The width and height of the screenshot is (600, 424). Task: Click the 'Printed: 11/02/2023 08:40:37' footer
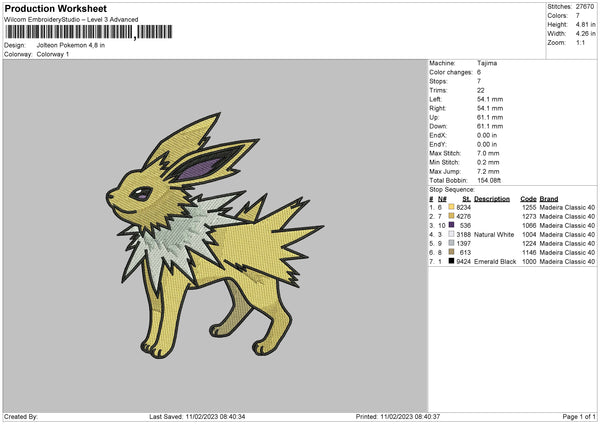tap(398, 416)
